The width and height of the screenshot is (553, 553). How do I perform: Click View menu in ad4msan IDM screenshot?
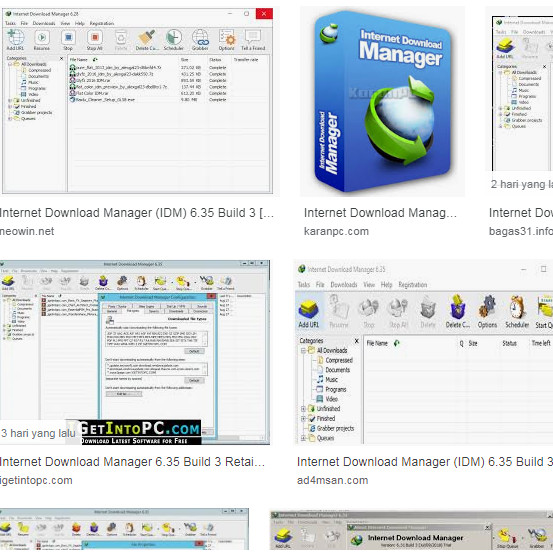369,284
